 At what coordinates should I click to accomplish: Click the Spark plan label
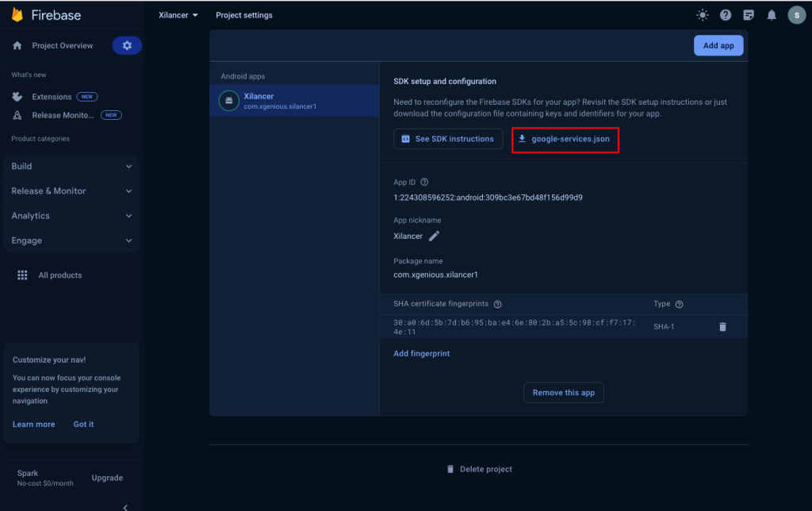[28, 473]
